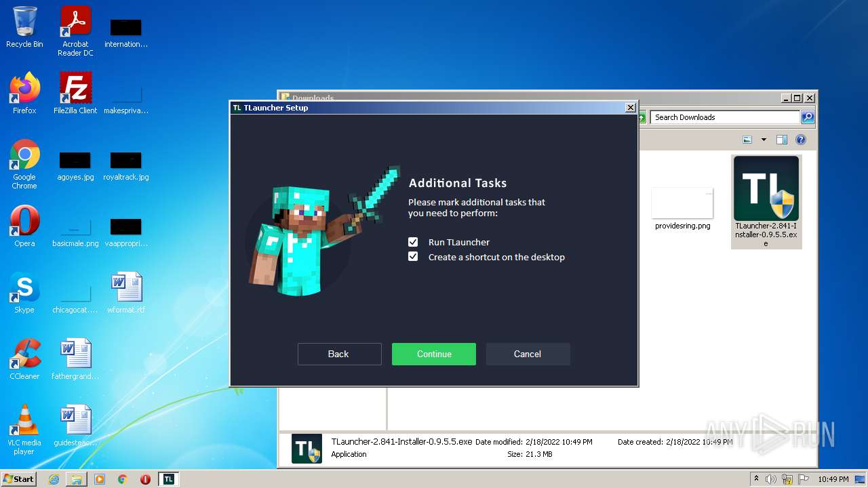This screenshot has height=488, width=868.
Task: Click the taskbar clock 10:49 PM
Action: (833, 479)
